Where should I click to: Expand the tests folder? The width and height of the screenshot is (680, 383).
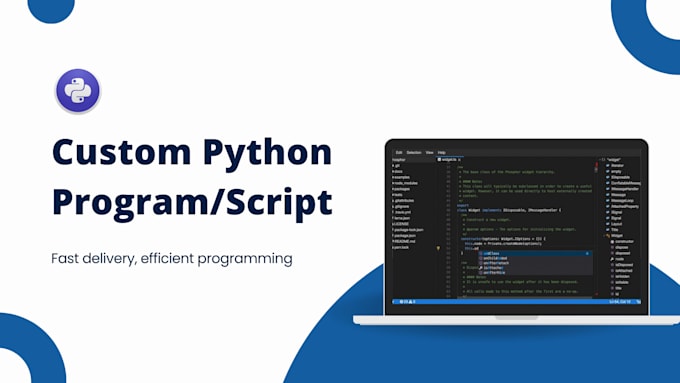pos(398,195)
